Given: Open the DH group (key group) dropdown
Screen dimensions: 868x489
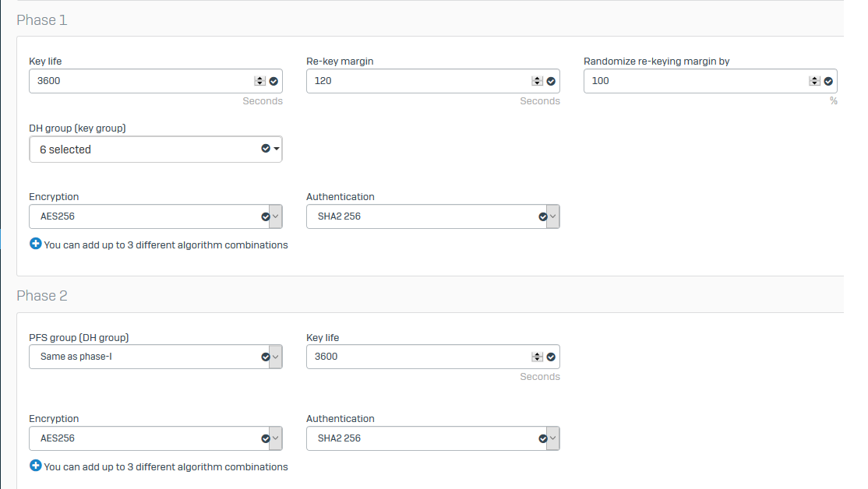Looking at the screenshot, I should click(x=156, y=150).
